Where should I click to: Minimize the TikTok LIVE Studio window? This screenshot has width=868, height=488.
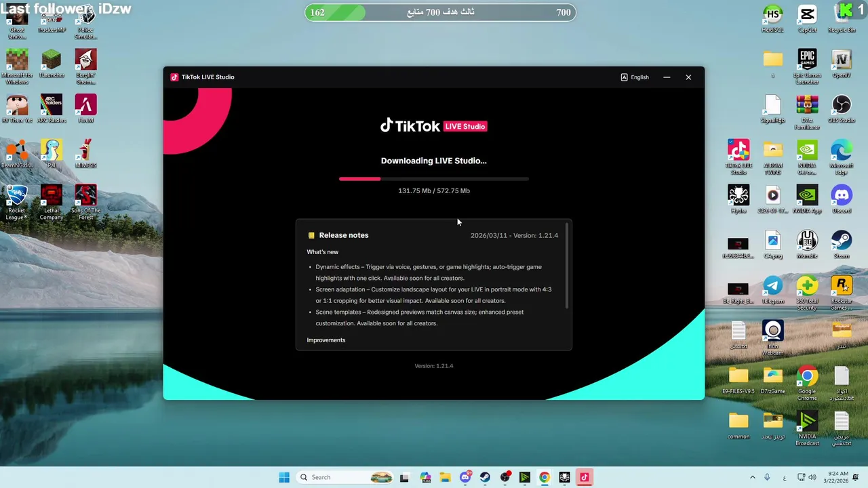[667, 77]
